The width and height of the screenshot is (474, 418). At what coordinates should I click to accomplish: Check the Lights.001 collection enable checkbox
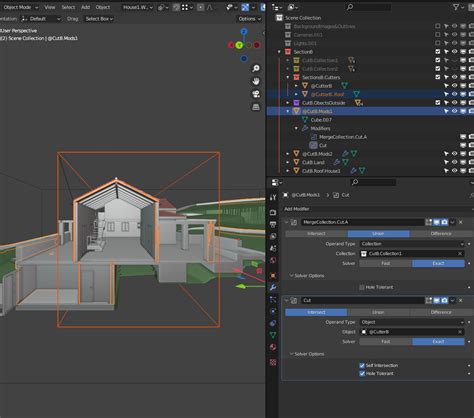(438, 43)
